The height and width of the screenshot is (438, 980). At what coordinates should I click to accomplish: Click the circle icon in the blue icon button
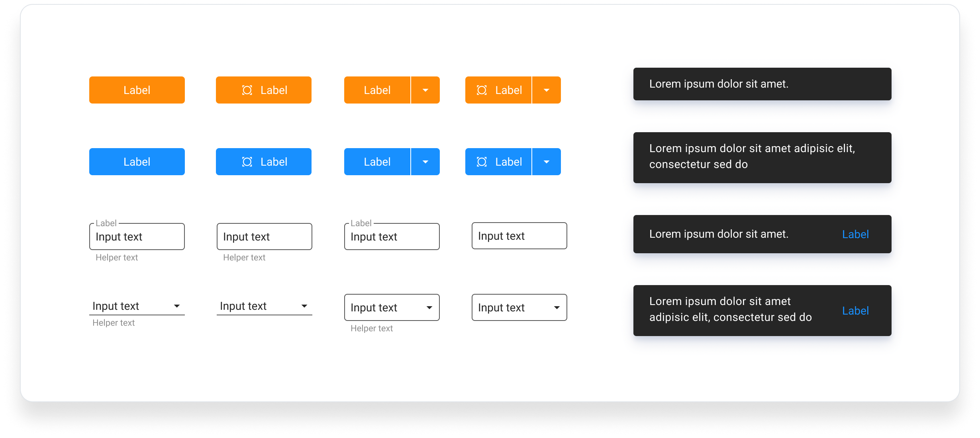(x=247, y=162)
